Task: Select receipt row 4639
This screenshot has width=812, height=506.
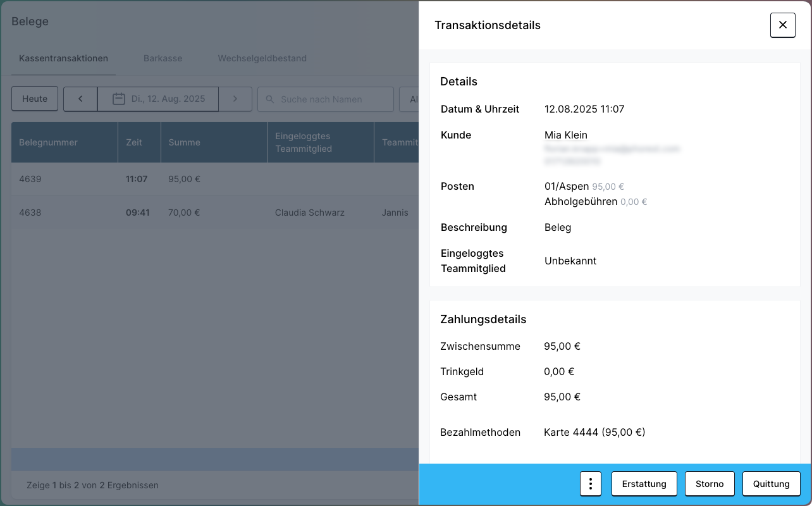Action: click(215, 179)
